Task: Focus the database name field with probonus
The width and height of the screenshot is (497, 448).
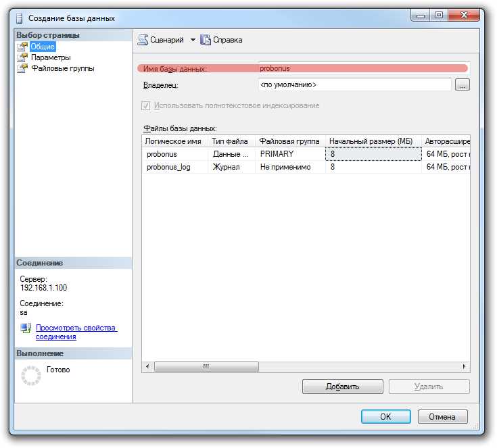Action: tap(364, 68)
